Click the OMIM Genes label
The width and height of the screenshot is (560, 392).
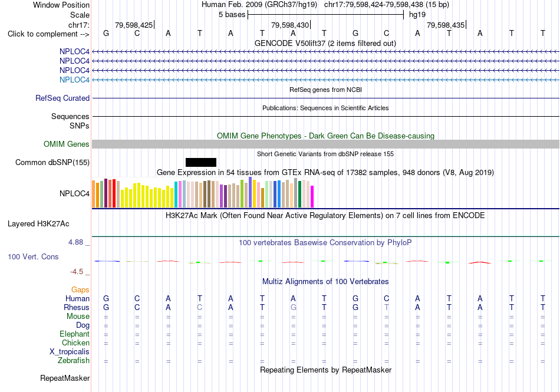[66, 144]
